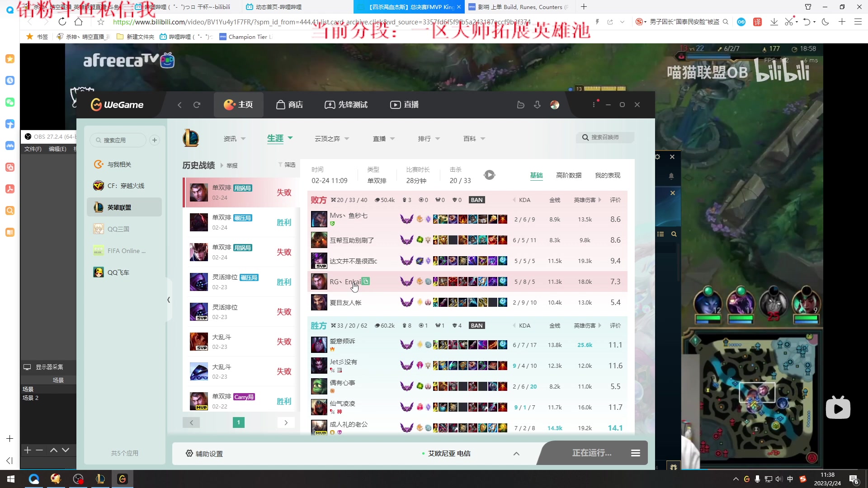Select the 02-24 碾压局 胜利 match

(241, 222)
